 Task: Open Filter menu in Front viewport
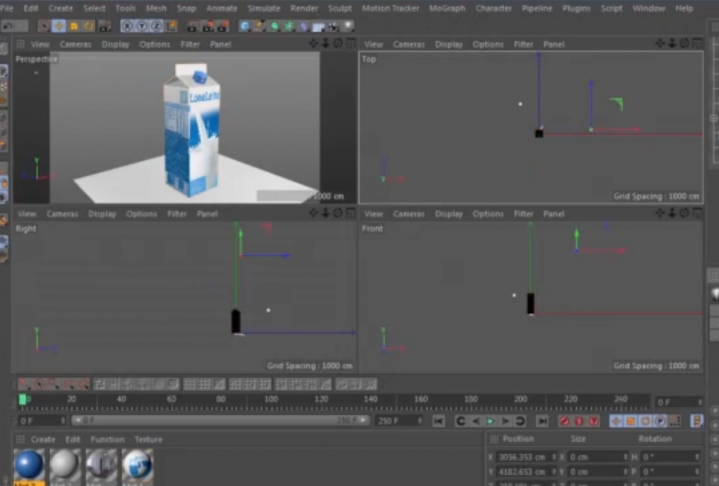[523, 214]
